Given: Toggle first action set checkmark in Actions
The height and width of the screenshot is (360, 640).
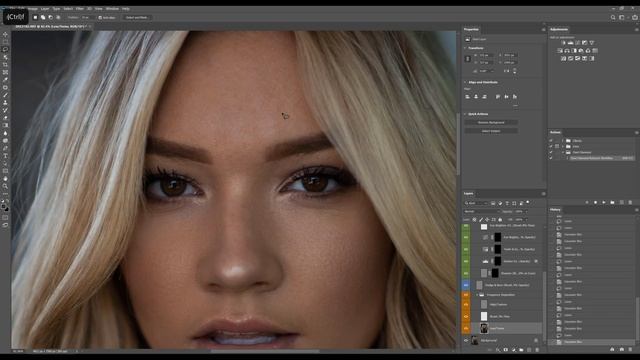Looking at the screenshot, I should (x=551, y=140).
